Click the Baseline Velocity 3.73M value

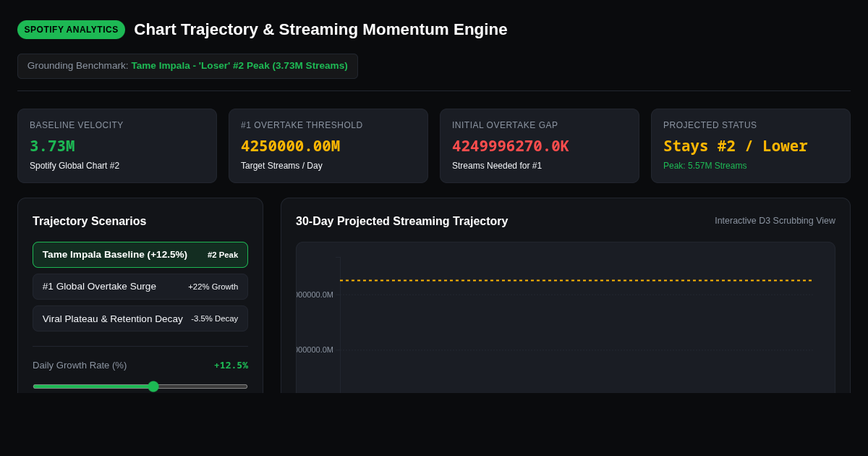point(52,146)
